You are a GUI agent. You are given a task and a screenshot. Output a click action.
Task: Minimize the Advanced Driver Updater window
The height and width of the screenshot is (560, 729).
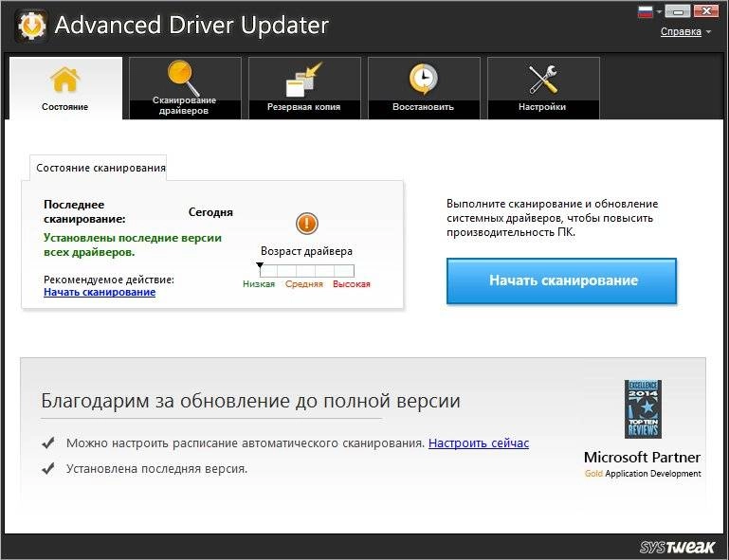click(x=678, y=11)
